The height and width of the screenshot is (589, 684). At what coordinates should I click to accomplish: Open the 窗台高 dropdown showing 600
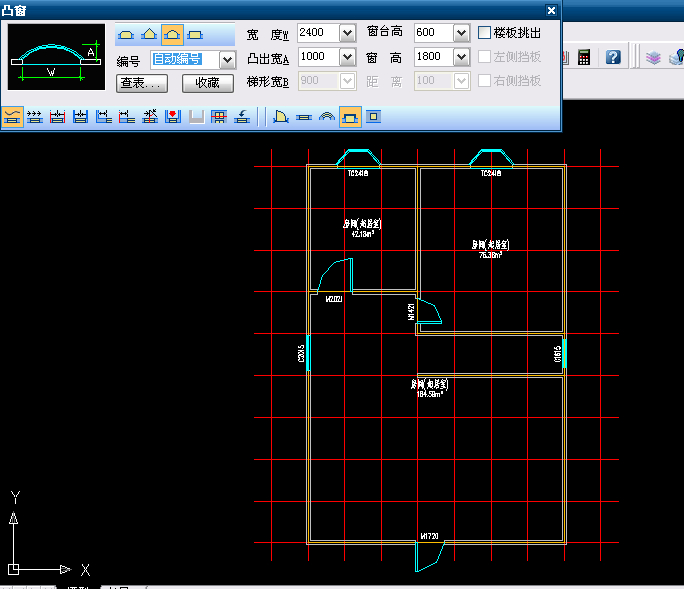coord(461,33)
